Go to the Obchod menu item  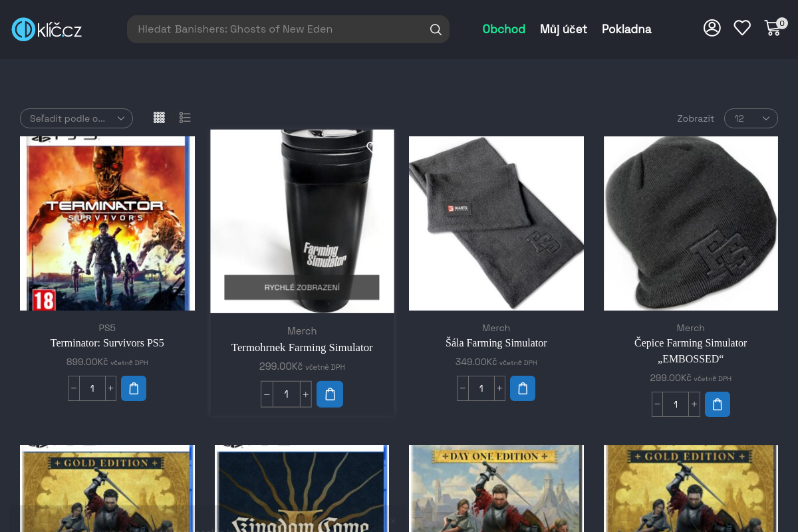tap(503, 29)
